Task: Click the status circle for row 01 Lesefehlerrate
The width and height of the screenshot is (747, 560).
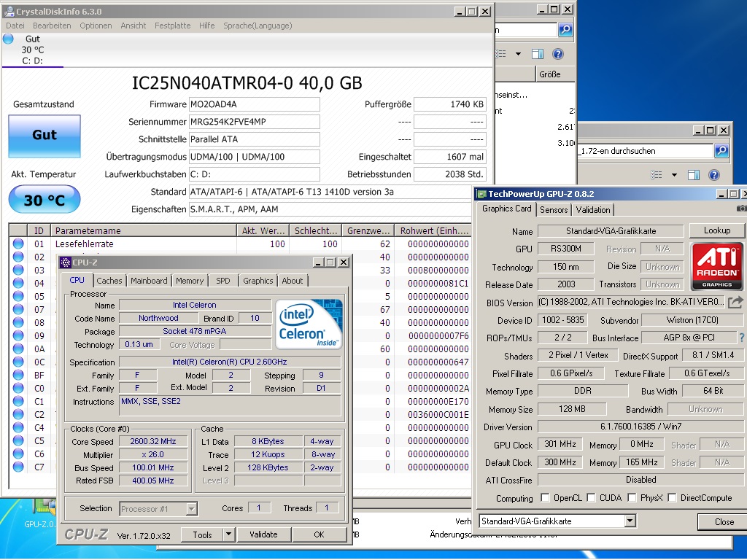Action: [x=18, y=244]
